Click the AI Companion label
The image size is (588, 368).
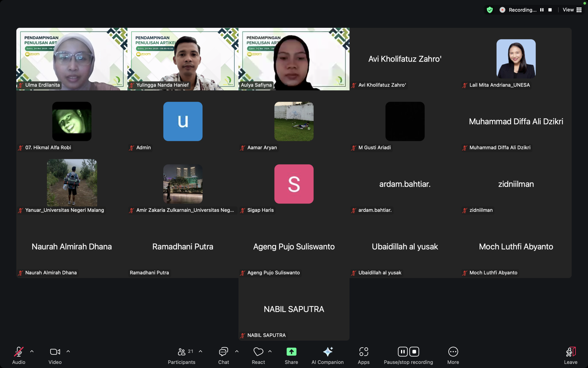point(328,362)
